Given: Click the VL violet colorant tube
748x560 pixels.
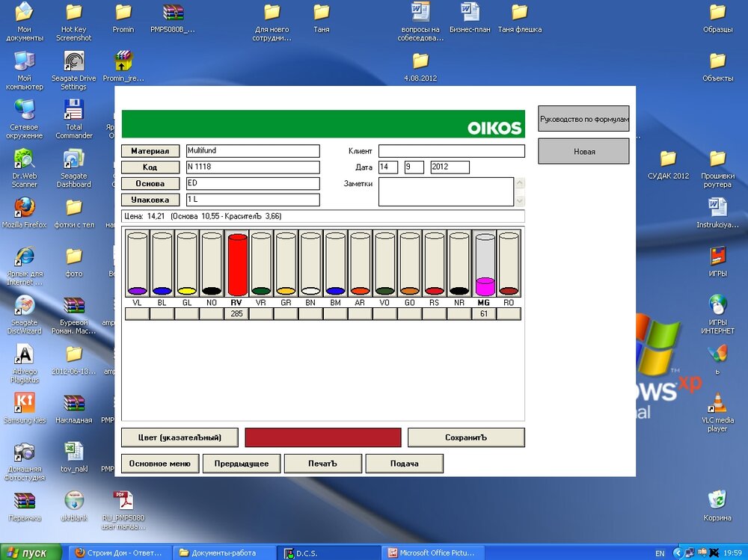Looking at the screenshot, I should coord(138,265).
